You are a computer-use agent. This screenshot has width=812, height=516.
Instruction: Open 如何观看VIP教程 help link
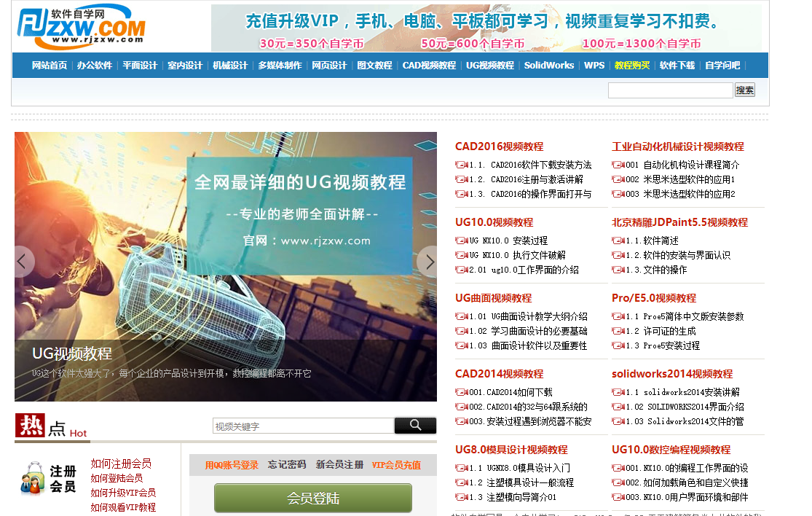123,507
